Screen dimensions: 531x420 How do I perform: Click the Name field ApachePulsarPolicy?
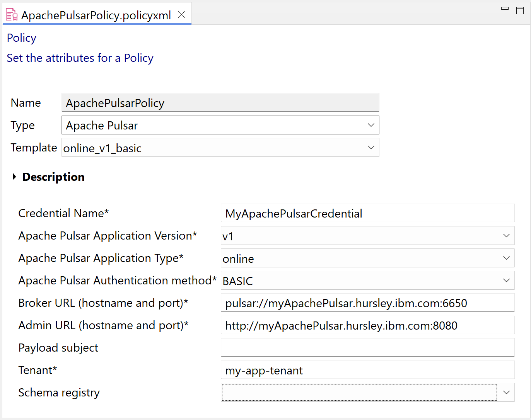(220, 103)
